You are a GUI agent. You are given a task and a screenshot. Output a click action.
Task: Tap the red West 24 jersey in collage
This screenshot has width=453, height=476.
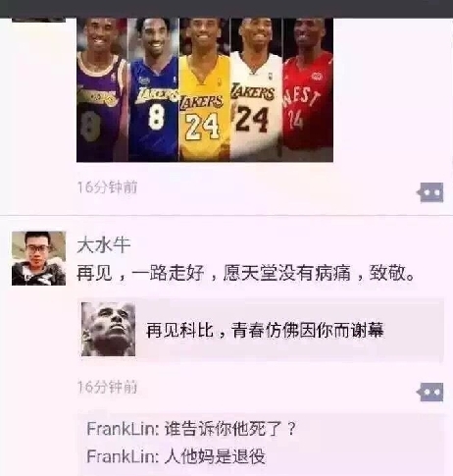[x=308, y=90]
